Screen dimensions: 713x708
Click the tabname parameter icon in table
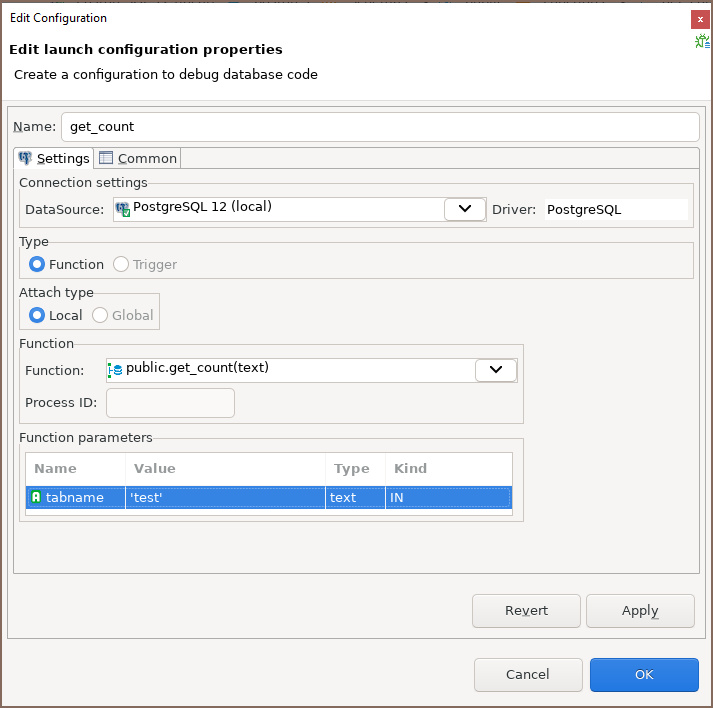36,497
